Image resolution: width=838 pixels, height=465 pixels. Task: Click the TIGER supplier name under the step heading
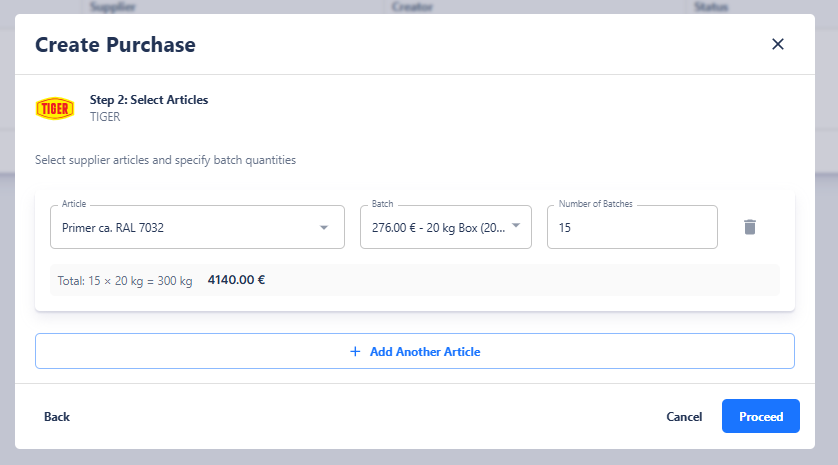105,117
